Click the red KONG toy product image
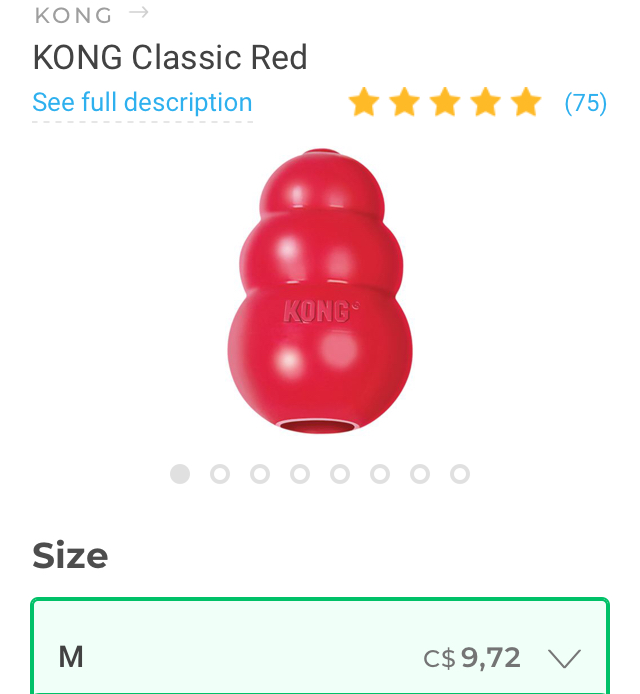 [x=320, y=291]
